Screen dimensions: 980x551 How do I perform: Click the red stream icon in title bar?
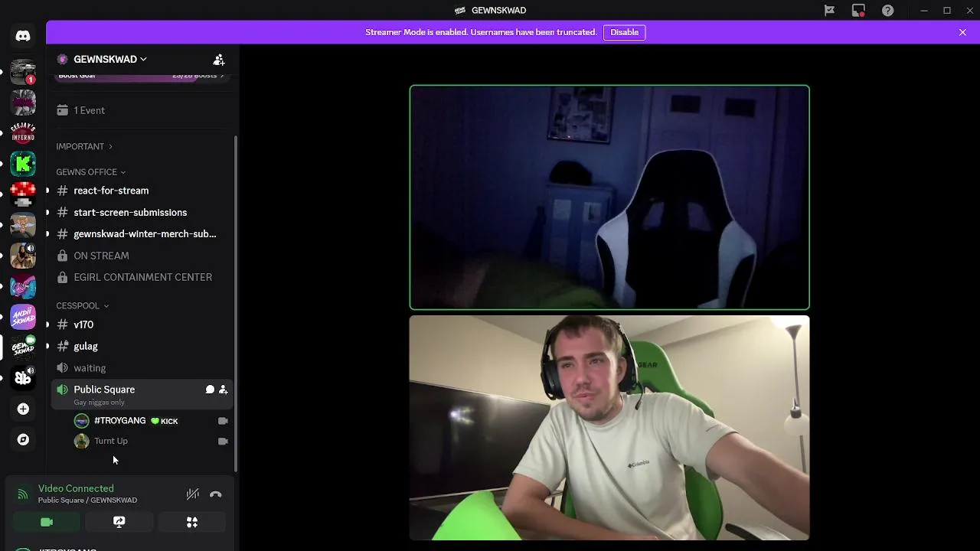point(858,10)
